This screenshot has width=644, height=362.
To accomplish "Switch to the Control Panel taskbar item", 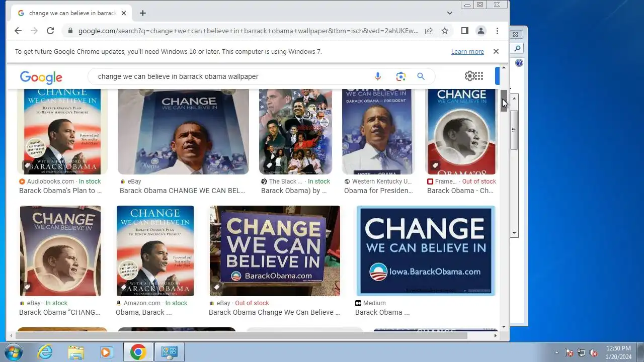I will [x=169, y=352].
